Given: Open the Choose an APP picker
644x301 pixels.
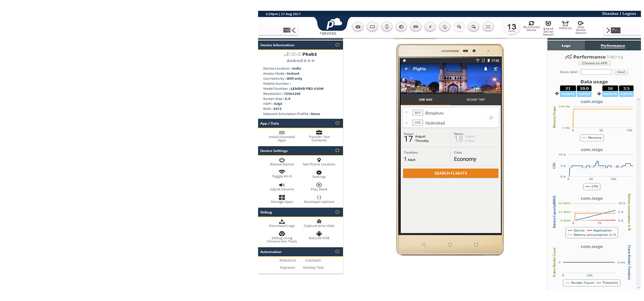Looking at the screenshot, I should click(x=595, y=63).
